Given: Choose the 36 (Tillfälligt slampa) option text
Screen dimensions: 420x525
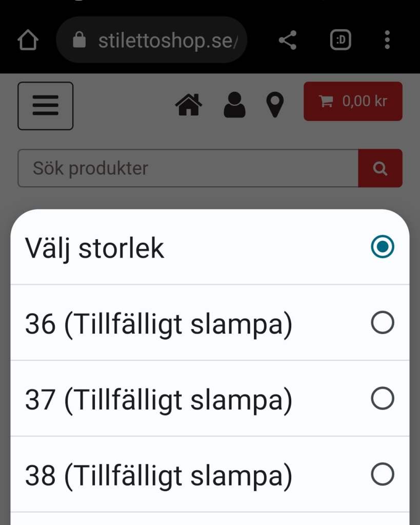Looking at the screenshot, I should click(x=158, y=324).
